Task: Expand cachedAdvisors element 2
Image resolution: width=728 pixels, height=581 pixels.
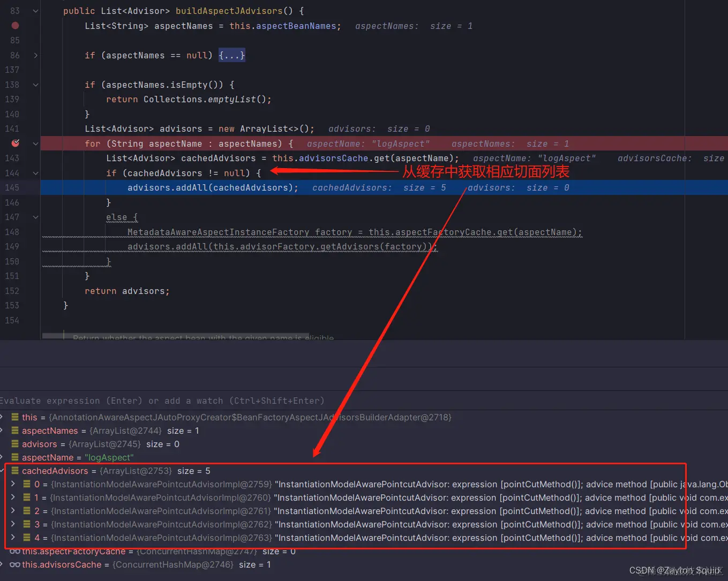Action: point(13,510)
